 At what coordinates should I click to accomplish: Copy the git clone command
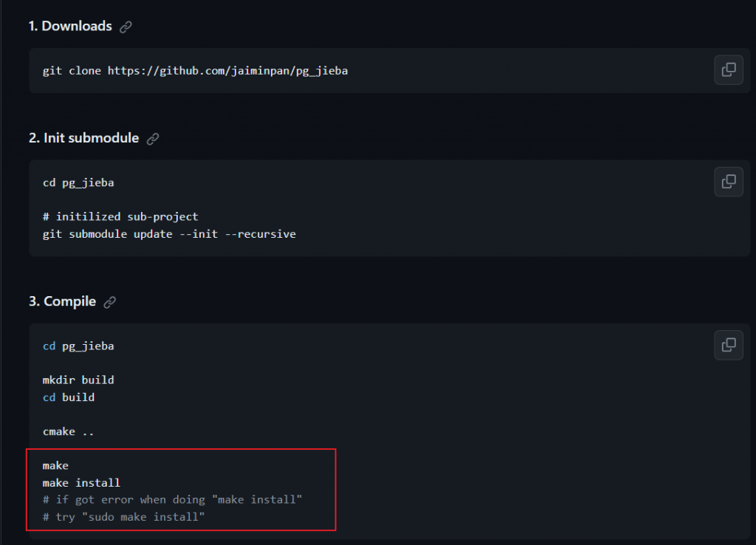pos(729,70)
